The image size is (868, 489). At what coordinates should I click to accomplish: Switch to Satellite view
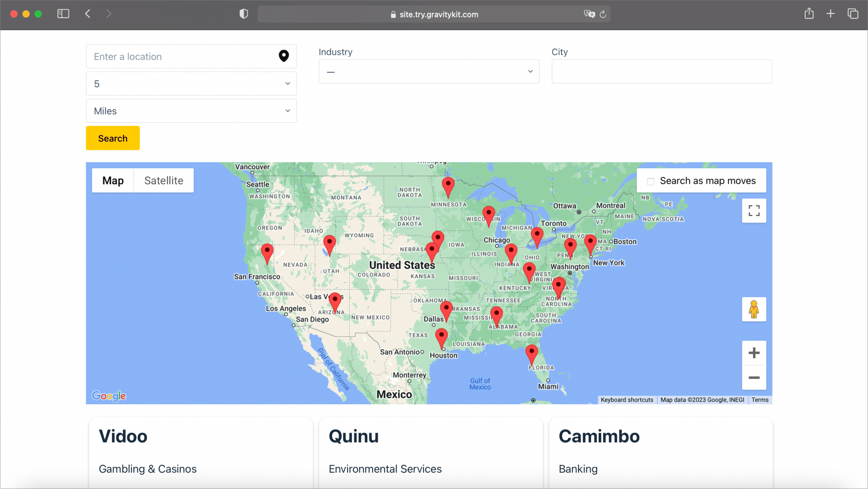pos(164,180)
